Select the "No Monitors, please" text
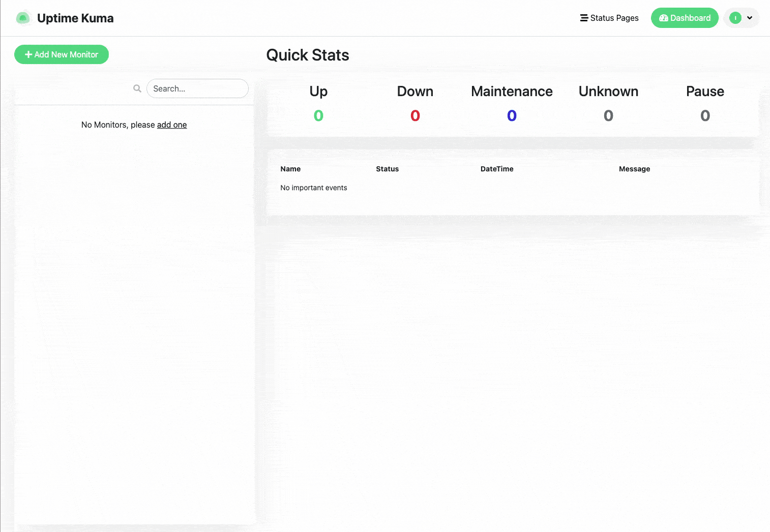The image size is (770, 532). point(118,125)
